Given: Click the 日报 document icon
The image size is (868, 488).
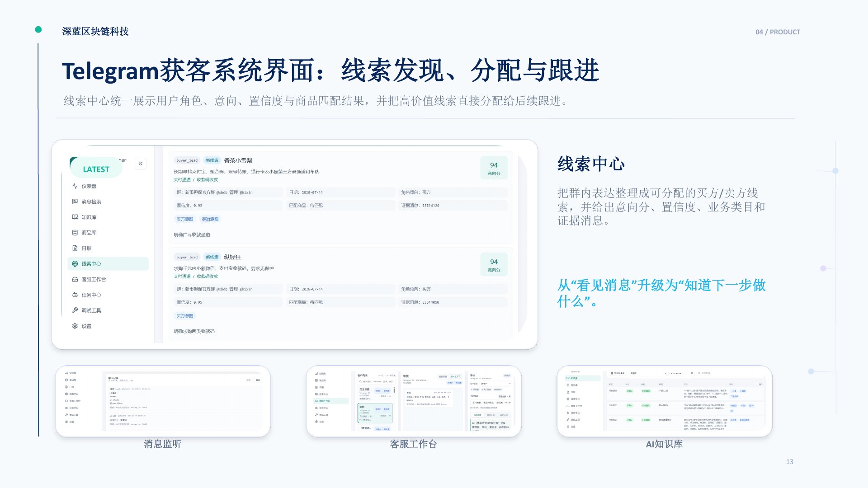Looking at the screenshot, I should point(75,248).
